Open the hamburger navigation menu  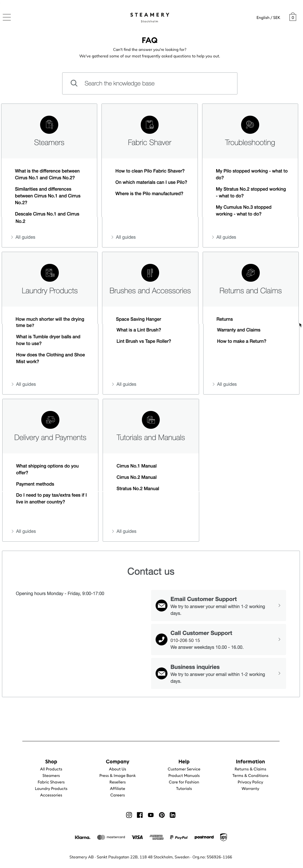pyautogui.click(x=7, y=17)
